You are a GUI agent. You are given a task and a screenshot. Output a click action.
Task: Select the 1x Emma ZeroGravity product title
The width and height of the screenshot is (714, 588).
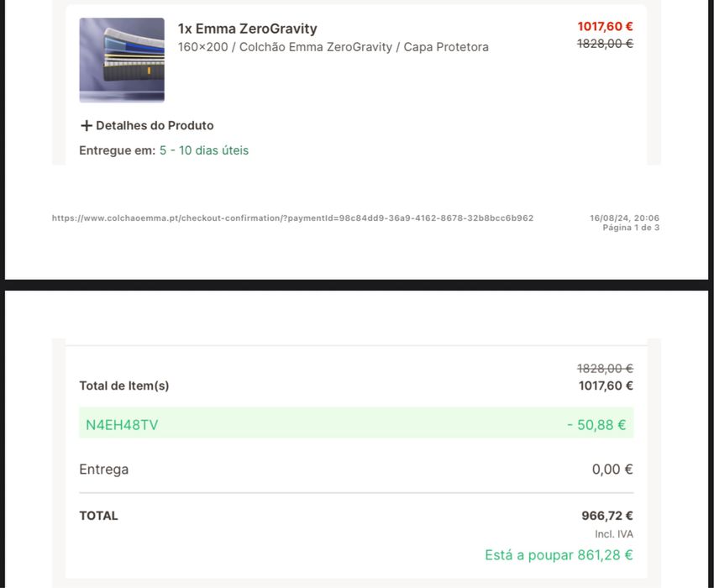247,29
